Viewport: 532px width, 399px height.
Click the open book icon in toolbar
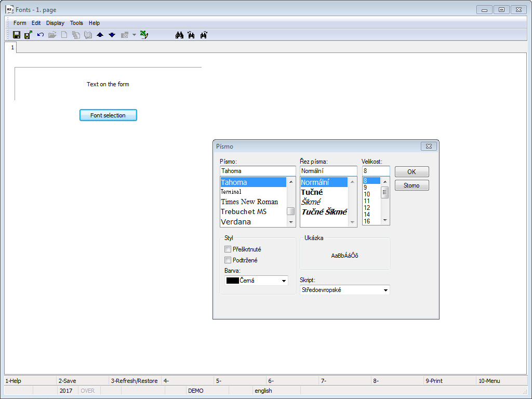[x=88, y=35]
